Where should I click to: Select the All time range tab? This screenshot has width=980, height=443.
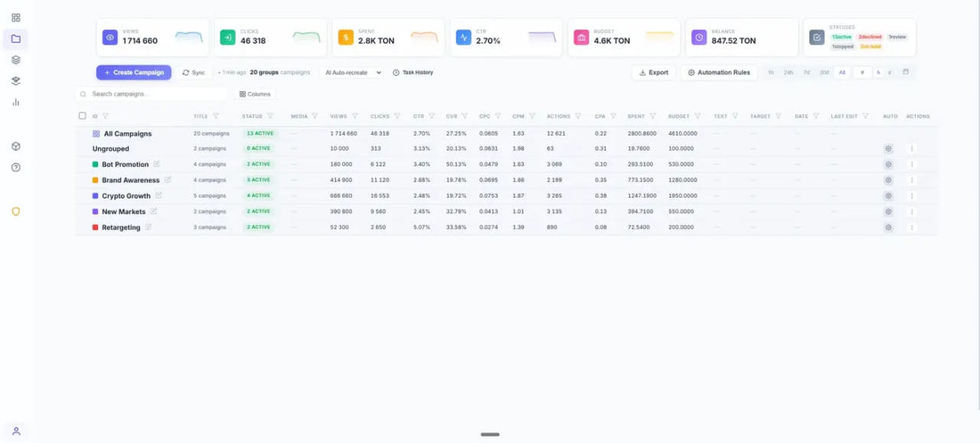pyautogui.click(x=842, y=72)
